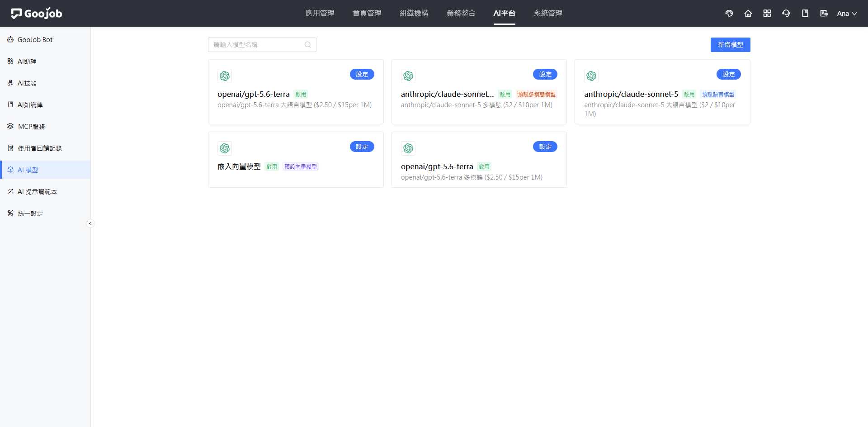Select the AI平台 top navigation tab
The height and width of the screenshot is (427, 868).
pyautogui.click(x=505, y=13)
